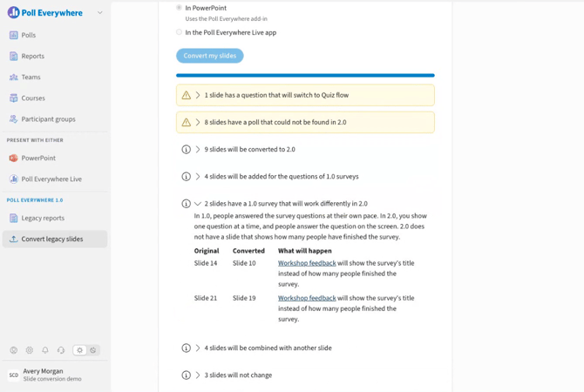584x392 pixels.
Task: Click the Slide 19 converted cell
Action: point(244,298)
